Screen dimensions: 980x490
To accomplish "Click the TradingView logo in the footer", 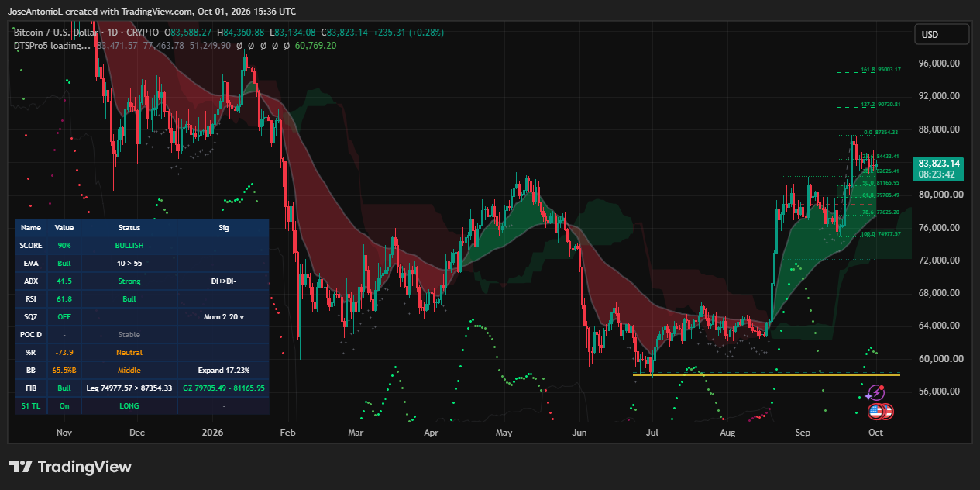I will (70, 467).
